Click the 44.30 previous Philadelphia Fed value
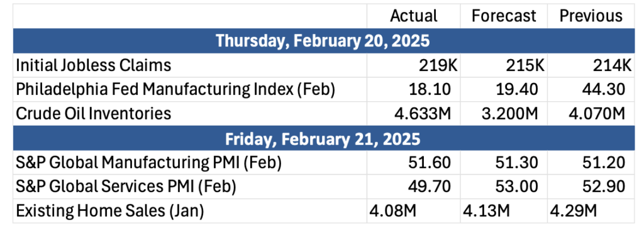Image resolution: width=644 pixels, height=233 pixels. [603, 89]
